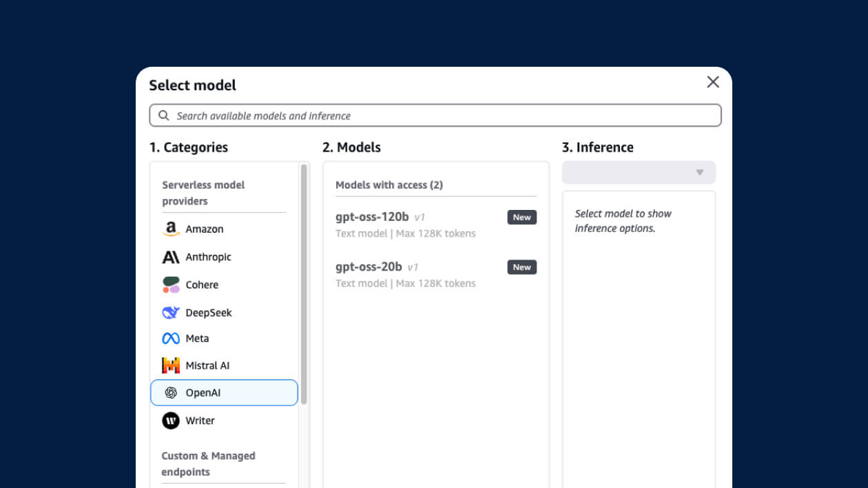Select the gpt-oss-120b model
This screenshot has width=868, height=488.
(372, 218)
